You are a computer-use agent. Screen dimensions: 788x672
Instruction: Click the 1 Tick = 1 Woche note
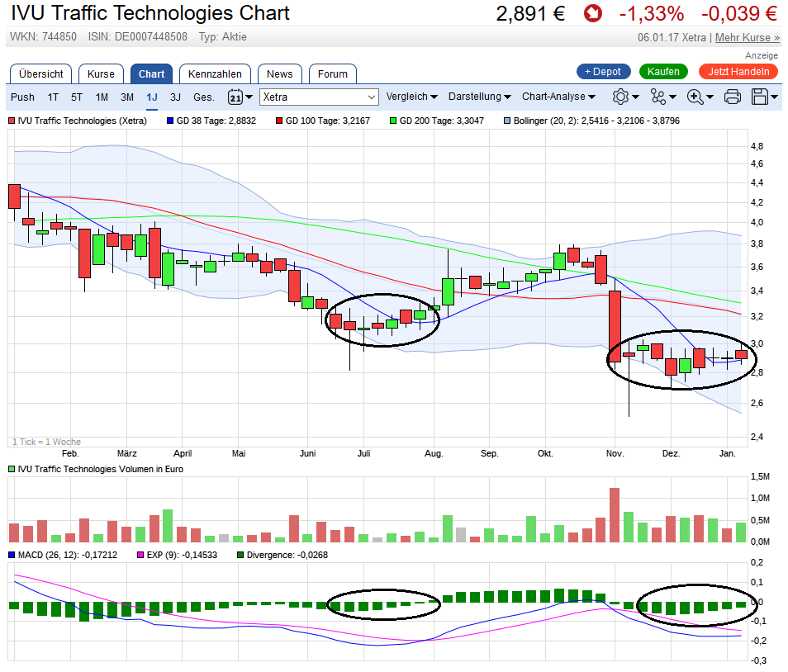click(x=46, y=442)
